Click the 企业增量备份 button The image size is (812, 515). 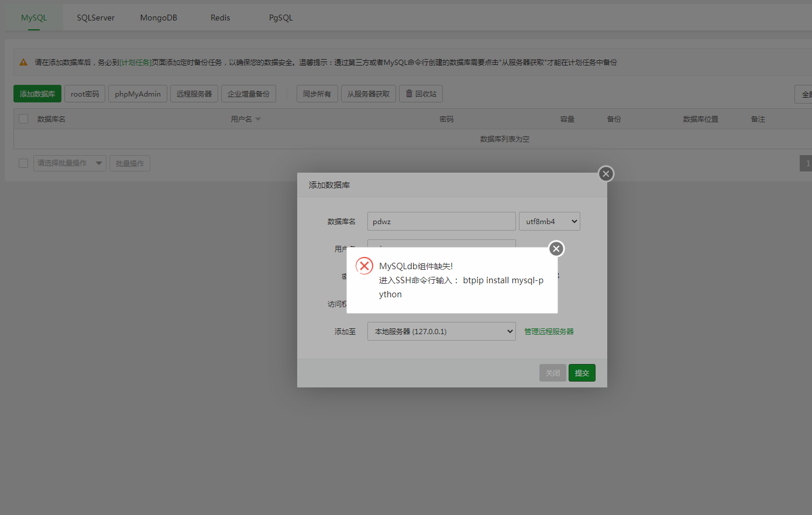pos(249,94)
